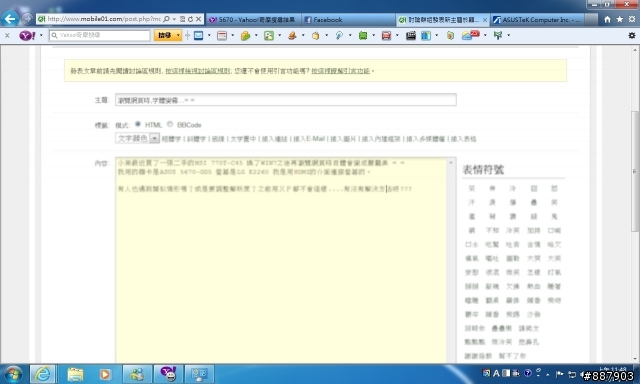This screenshot has width=640, height=384.
Task: Expand the dropdown beside the Mail icon
Action: pyautogui.click(x=209, y=36)
